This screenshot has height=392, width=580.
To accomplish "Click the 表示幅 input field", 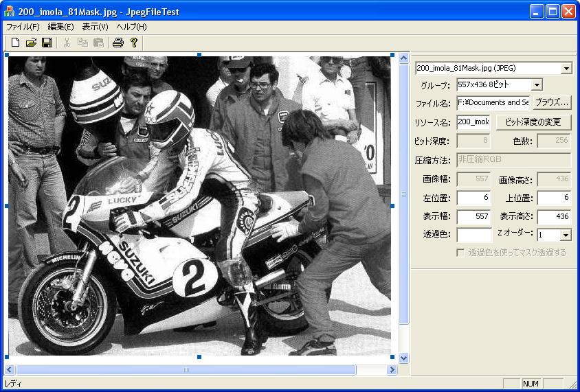I will [x=474, y=217].
